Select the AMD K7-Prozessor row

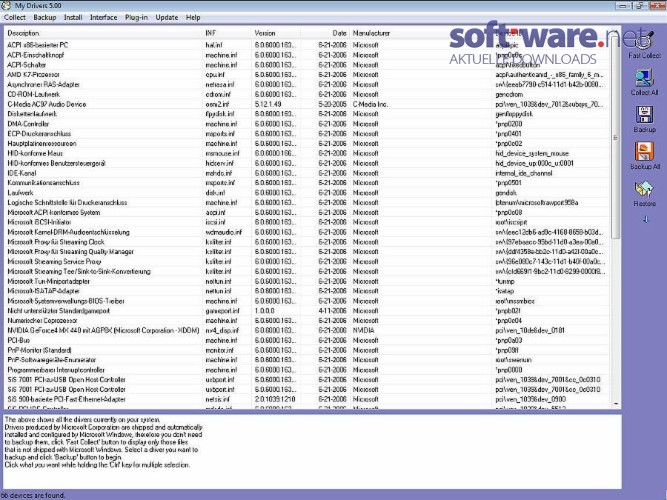(306, 74)
